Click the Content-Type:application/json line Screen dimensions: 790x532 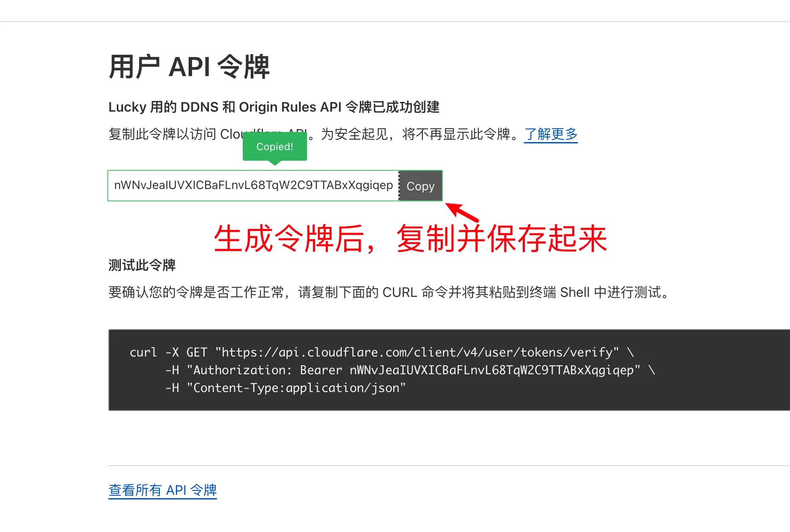285,388
